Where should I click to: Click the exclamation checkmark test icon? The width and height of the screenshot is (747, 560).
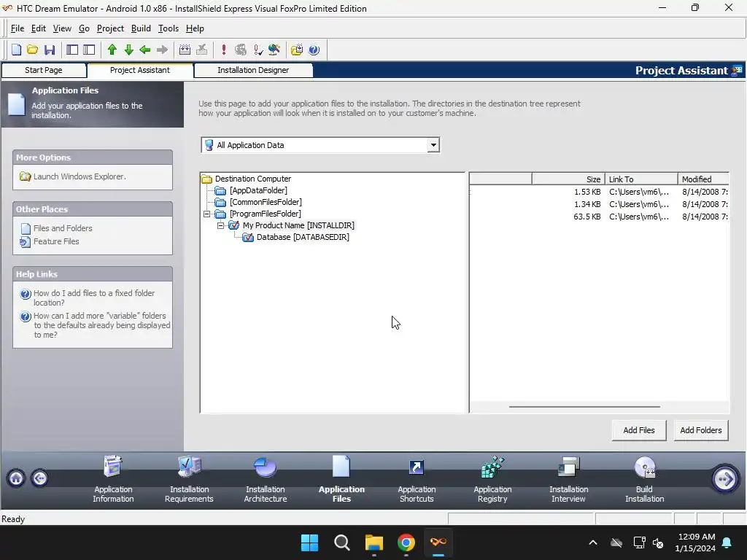pos(258,50)
